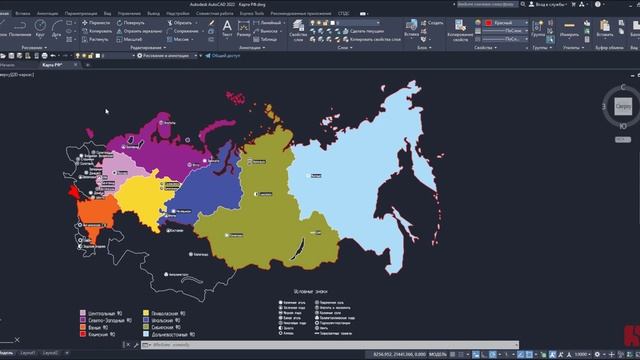The height and width of the screenshot is (360, 640).
Task: Activate the Array (Массив) tool
Action: (178, 39)
